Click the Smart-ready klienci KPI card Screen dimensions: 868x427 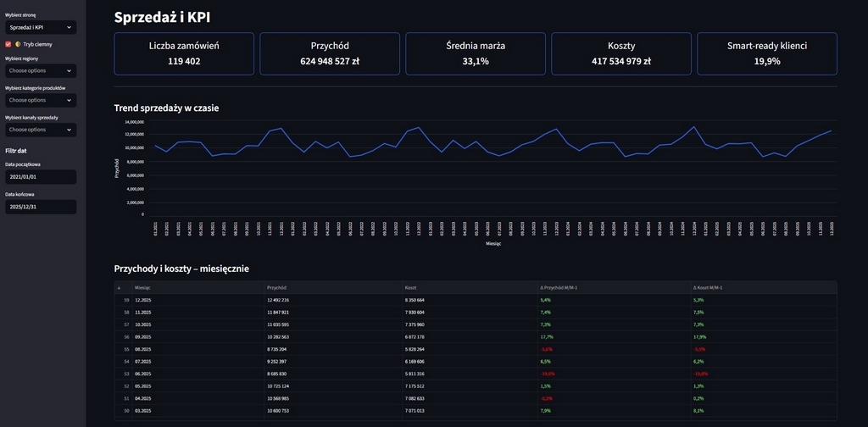766,53
